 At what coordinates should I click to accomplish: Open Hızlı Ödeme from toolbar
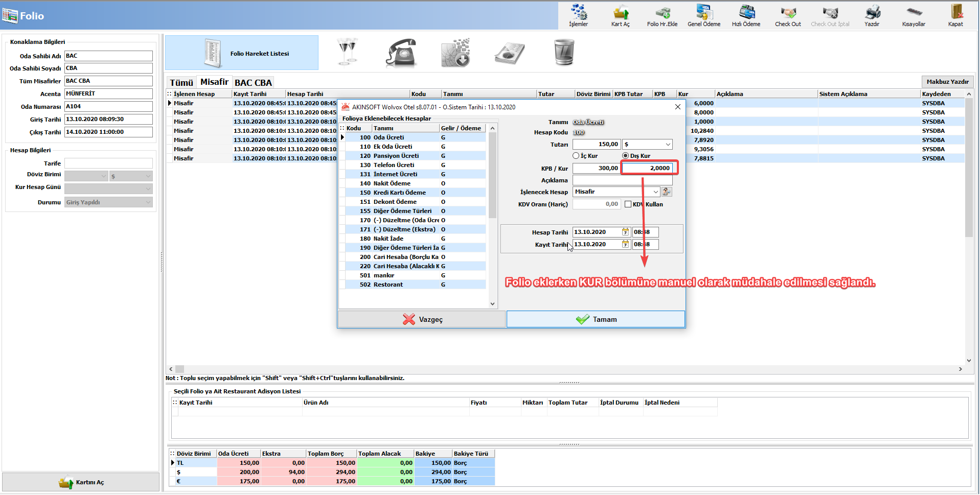click(x=746, y=15)
